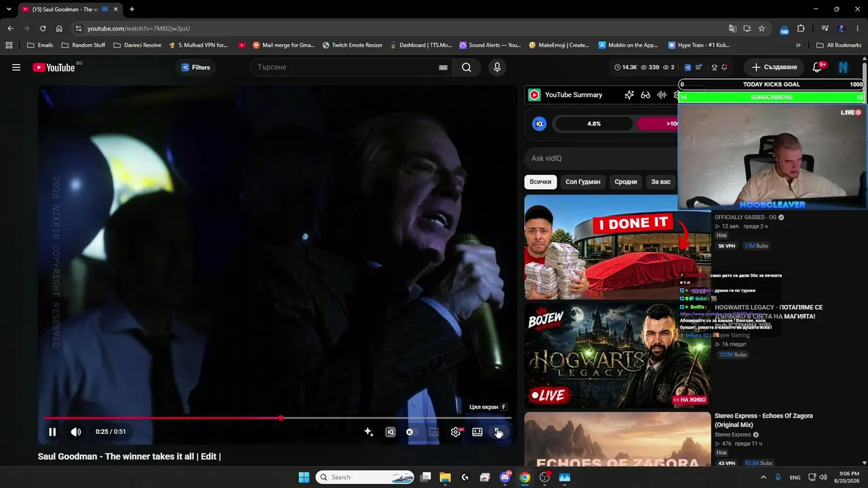The height and width of the screenshot is (488, 868).
Task: Go to the YouTube home logo
Action: click(54, 67)
